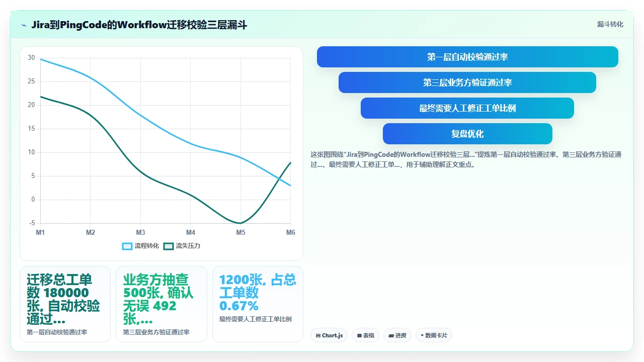Open the 业务方抽查500张 data card
644x362 pixels.
click(162, 304)
